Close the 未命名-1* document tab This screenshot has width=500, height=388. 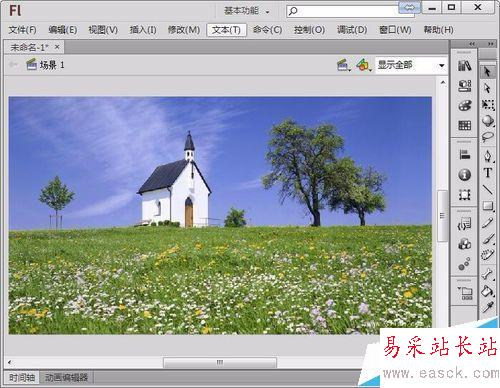(57, 47)
